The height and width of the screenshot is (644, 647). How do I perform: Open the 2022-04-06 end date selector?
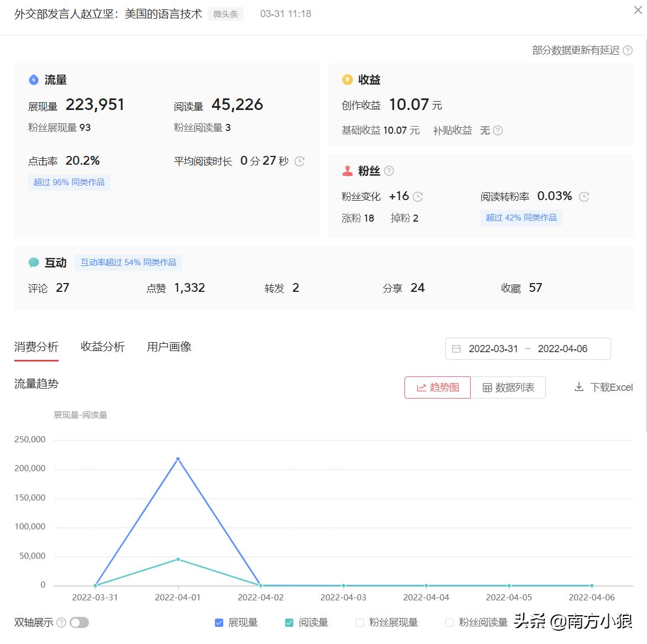click(x=563, y=348)
